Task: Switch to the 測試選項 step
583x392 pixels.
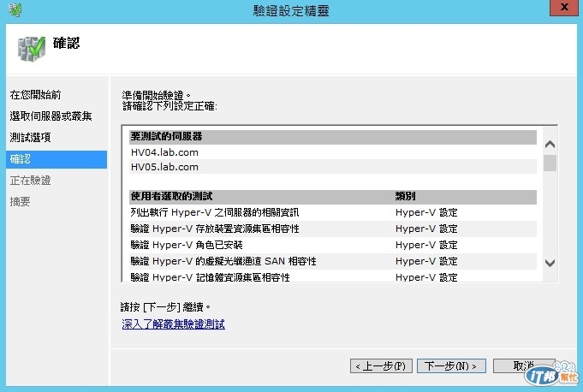Action: point(31,137)
